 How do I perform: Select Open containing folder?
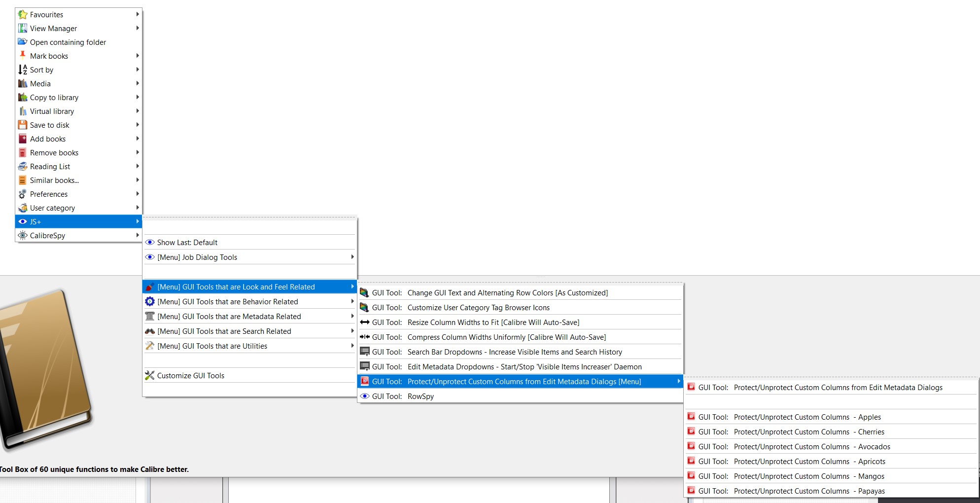(x=79, y=42)
